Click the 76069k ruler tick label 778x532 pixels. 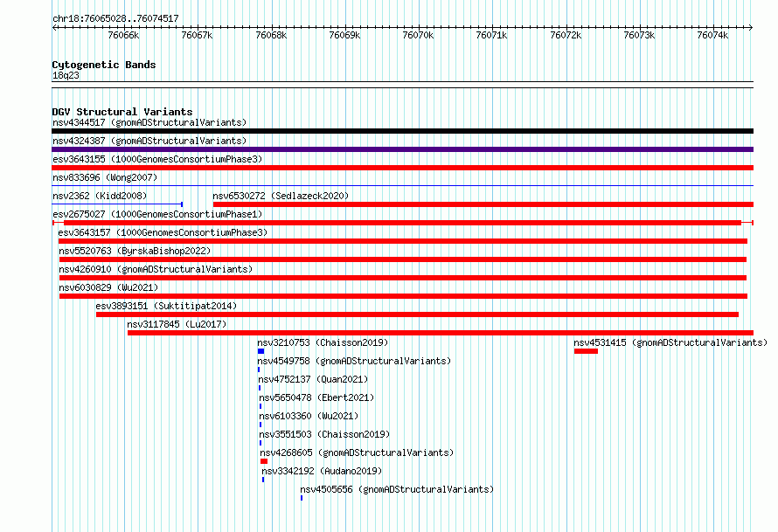[x=344, y=35]
